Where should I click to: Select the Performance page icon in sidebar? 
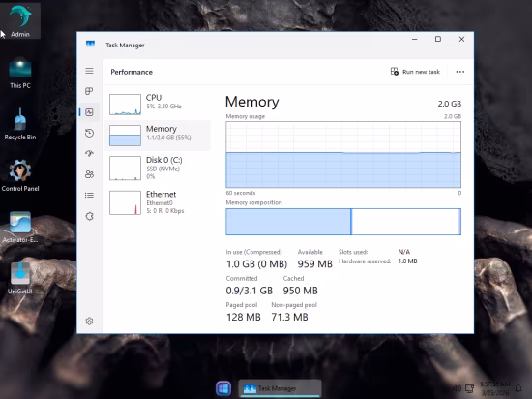click(x=89, y=112)
